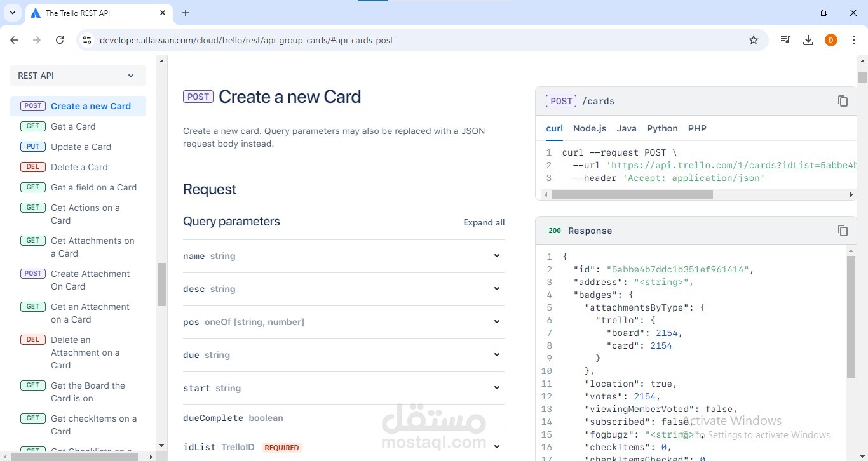
Task: Click the page's main vertical scrollbar thumb
Action: (x=862, y=77)
